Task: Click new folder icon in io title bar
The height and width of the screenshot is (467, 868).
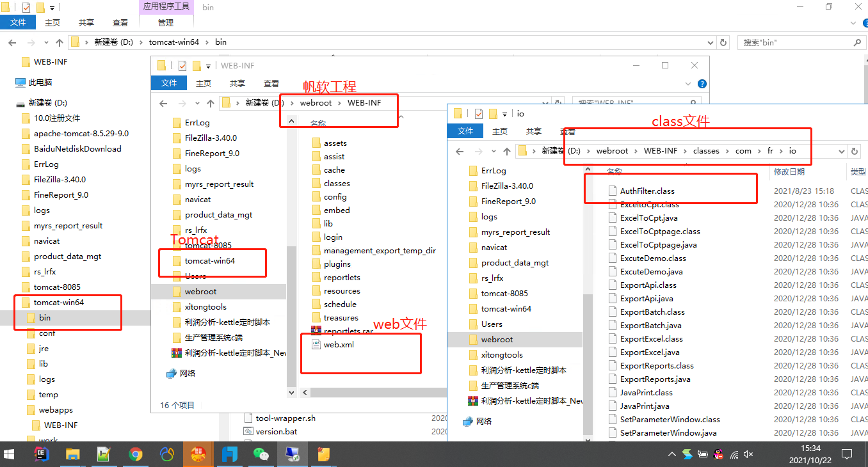Action: pos(492,113)
